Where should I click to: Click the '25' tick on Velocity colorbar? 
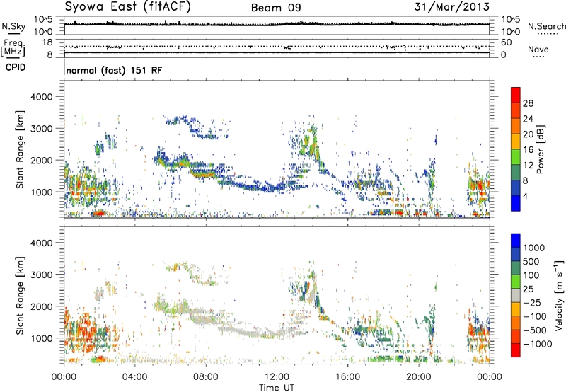tap(529, 289)
